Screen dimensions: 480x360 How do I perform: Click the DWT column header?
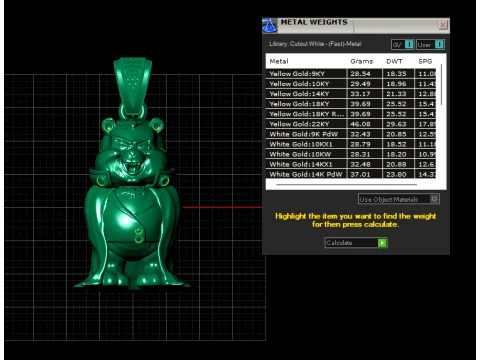[x=394, y=61]
